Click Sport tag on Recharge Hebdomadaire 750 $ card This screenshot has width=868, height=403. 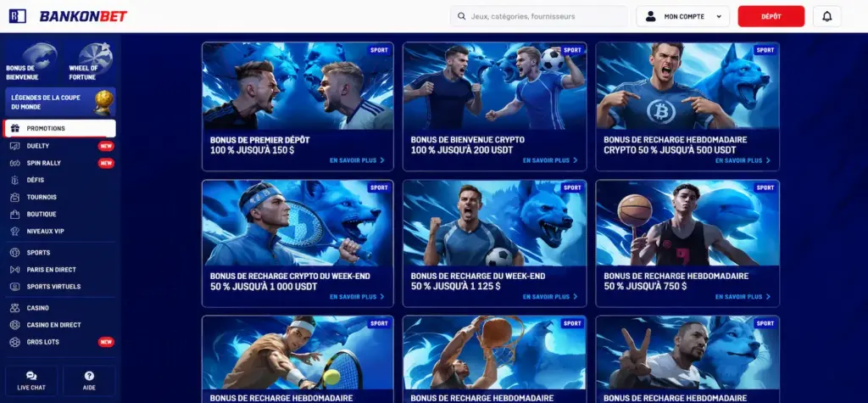point(765,188)
